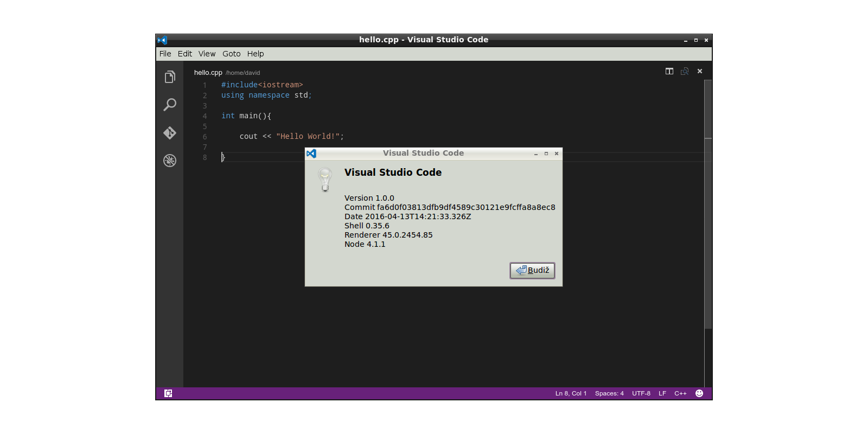868x434 pixels.
Task: Click the lightbulb icon in About dialog
Action: pyautogui.click(x=325, y=180)
